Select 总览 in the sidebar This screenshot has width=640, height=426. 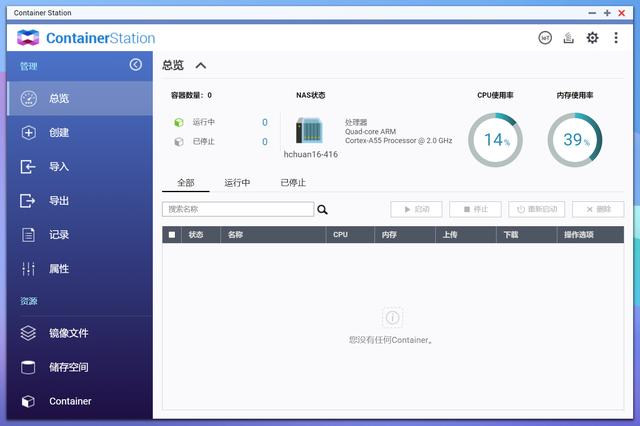(x=80, y=98)
